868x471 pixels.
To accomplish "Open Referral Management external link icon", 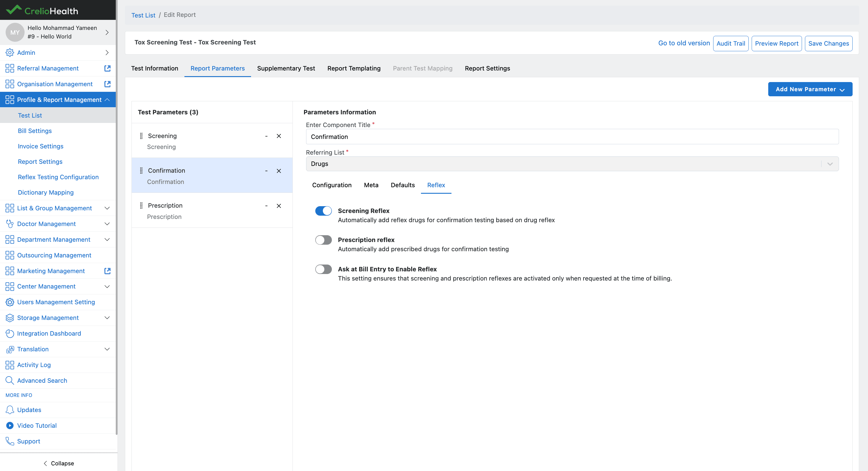I will click(x=107, y=68).
